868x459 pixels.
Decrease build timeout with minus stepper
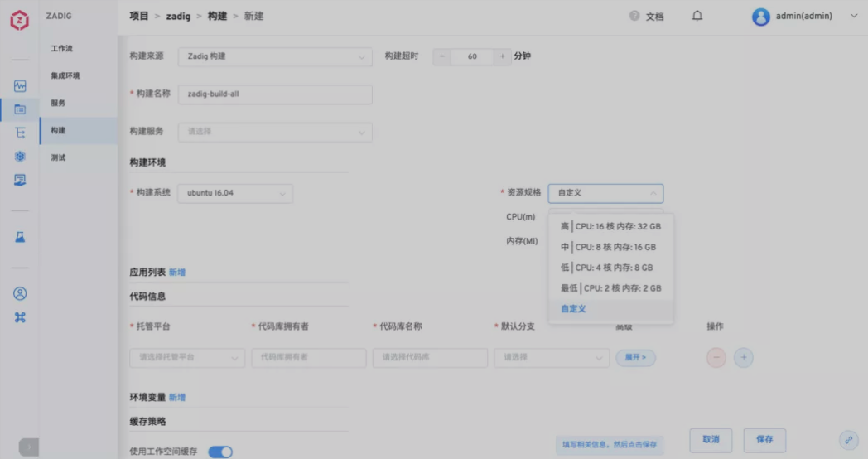point(441,56)
